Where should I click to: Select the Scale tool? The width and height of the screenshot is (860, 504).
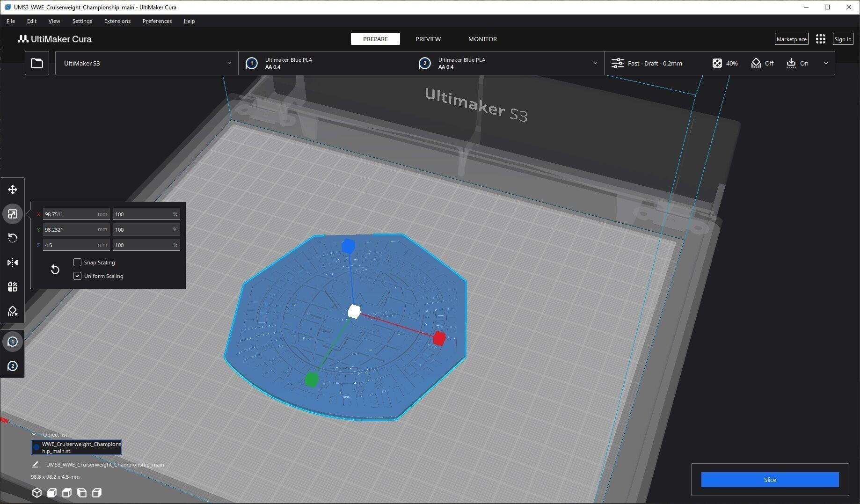point(13,214)
